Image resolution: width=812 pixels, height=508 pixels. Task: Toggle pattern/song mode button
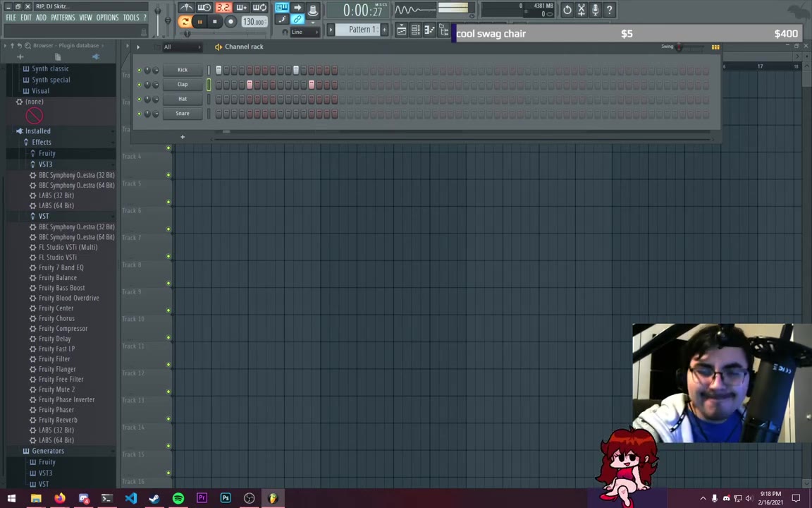[185, 21]
